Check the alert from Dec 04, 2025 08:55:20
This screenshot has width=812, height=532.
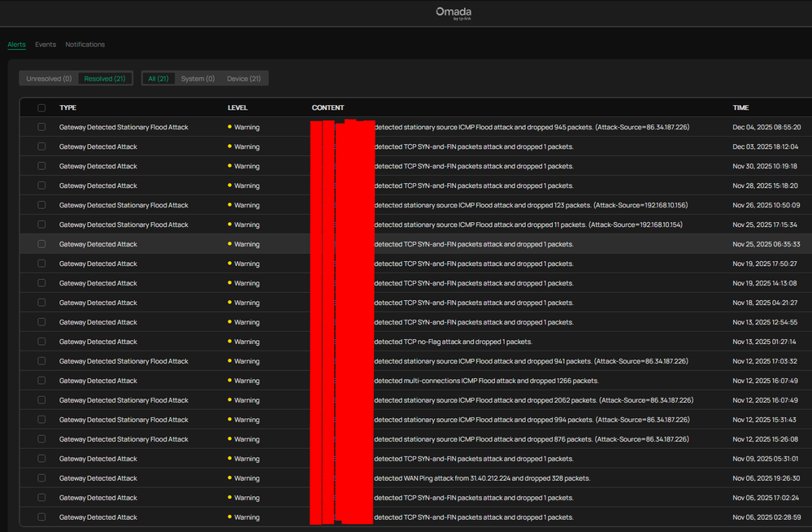coord(41,127)
